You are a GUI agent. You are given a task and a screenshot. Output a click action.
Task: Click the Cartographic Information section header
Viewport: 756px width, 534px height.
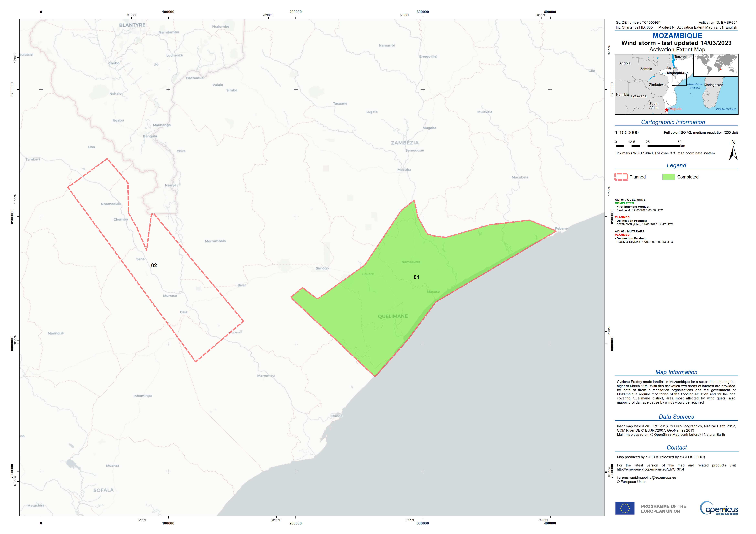coord(673,122)
